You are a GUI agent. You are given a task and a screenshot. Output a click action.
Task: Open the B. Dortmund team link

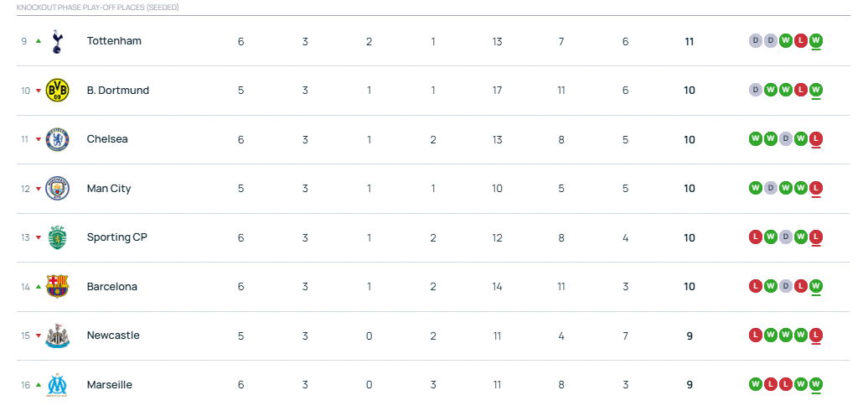(118, 91)
